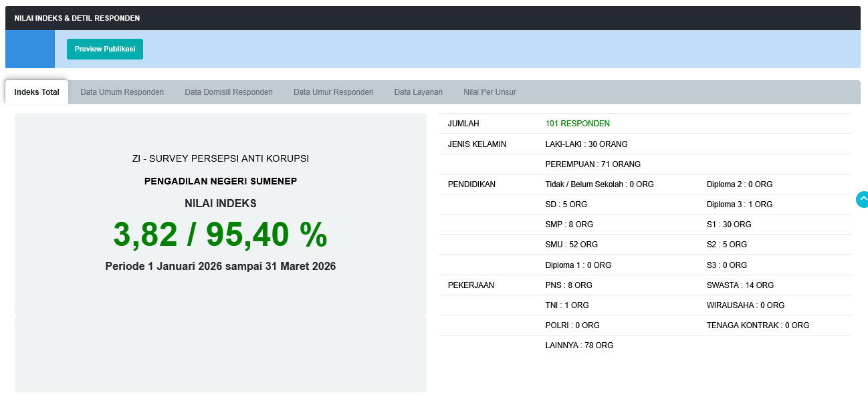Click the blue square beside Preview Publikasi
The image size is (868, 413).
pos(30,49)
